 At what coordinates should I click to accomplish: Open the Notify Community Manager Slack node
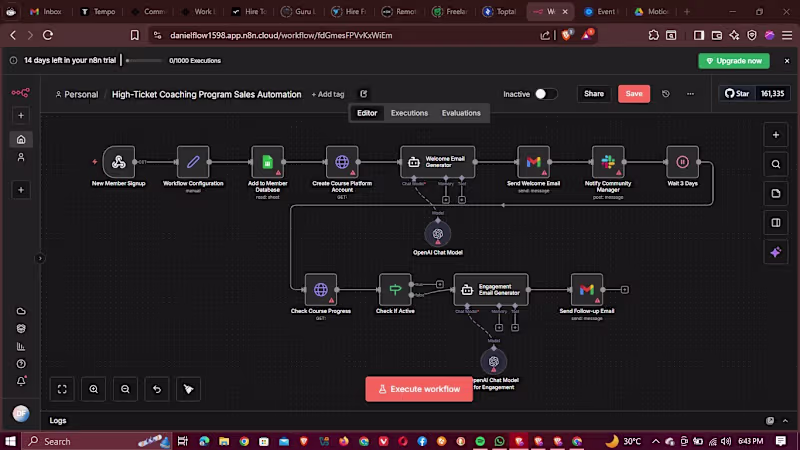608,162
